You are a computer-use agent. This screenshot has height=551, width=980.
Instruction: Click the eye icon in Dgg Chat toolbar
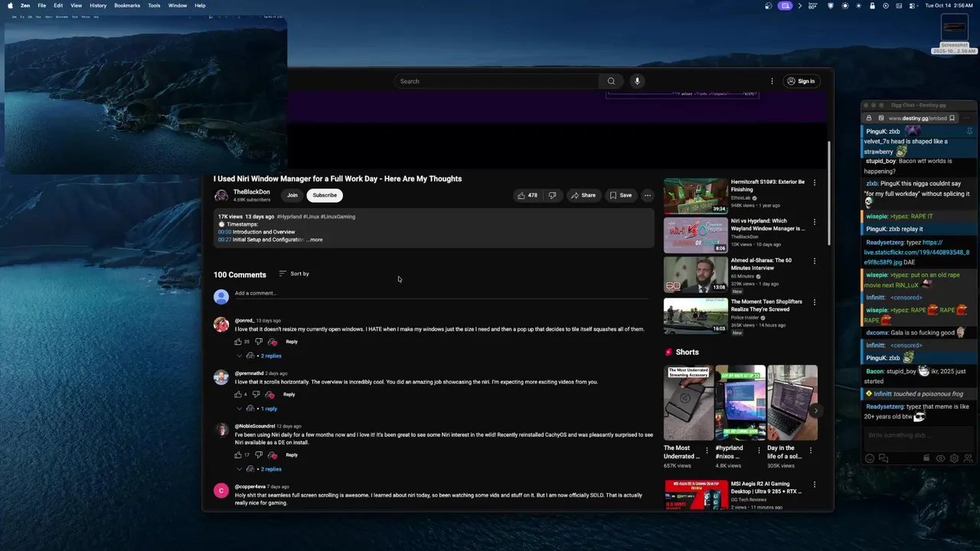pyautogui.click(x=940, y=458)
